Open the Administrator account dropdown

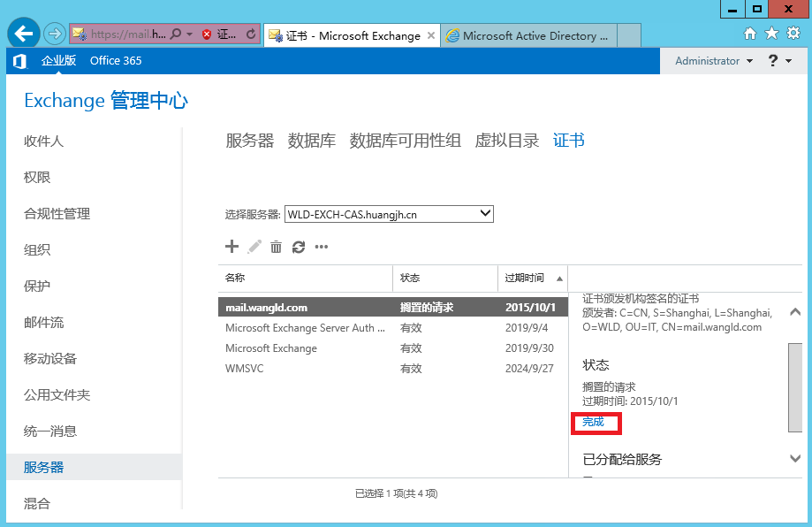(714, 61)
